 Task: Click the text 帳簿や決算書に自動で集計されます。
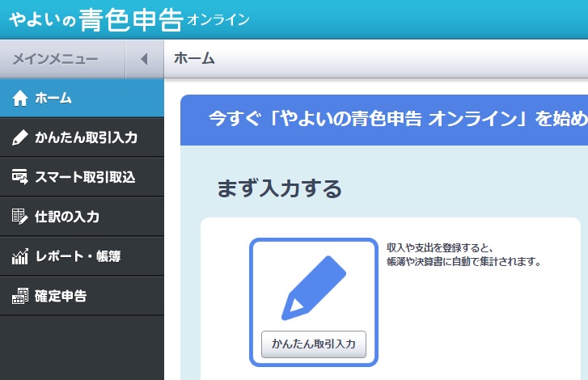(x=464, y=262)
